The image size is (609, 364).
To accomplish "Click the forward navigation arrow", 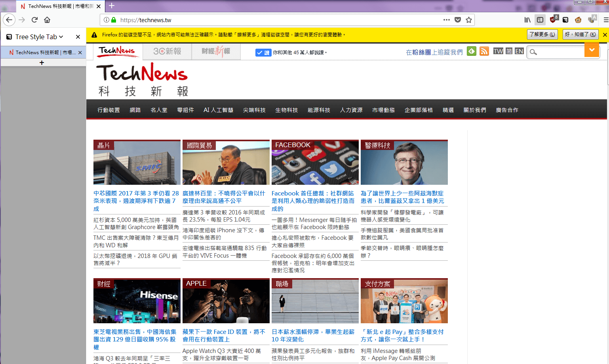I will [22, 20].
